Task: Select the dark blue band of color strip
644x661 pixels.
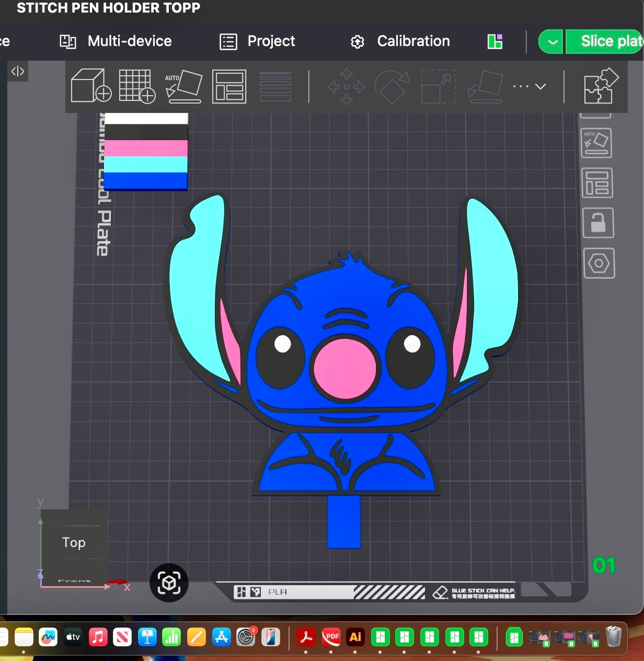Action: coord(146,181)
